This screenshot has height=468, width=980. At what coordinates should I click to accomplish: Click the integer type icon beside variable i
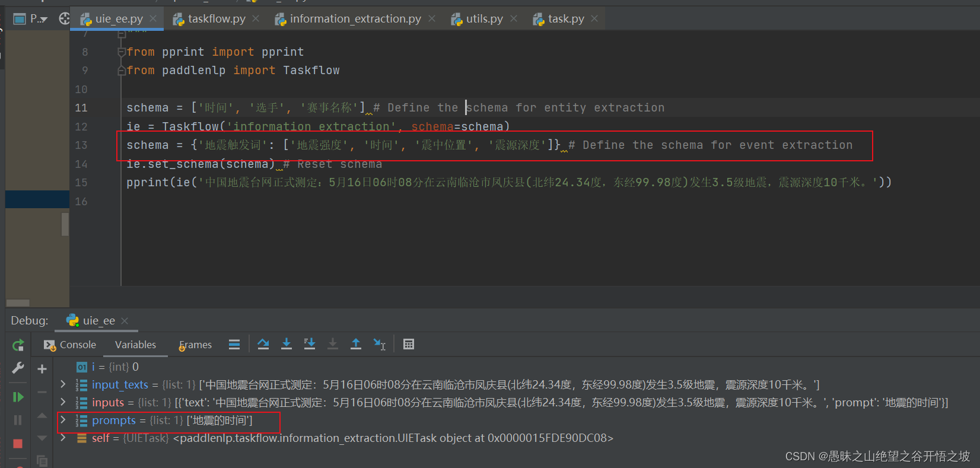(82, 367)
